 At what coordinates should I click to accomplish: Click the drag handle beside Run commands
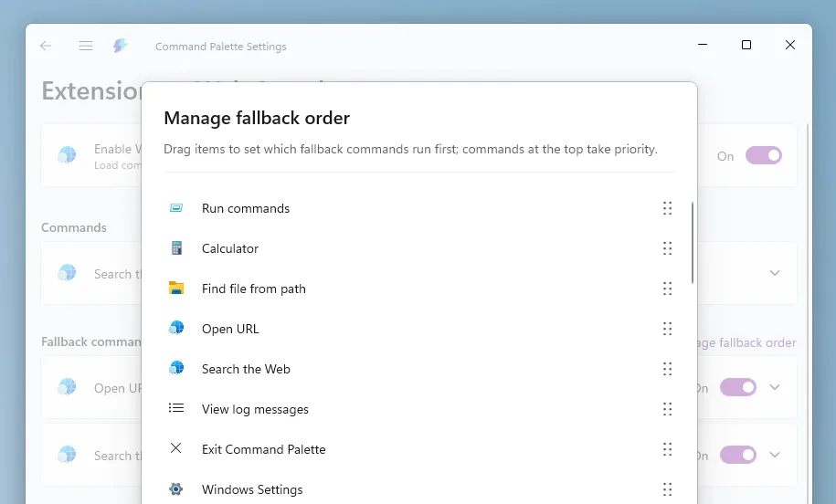(x=667, y=208)
